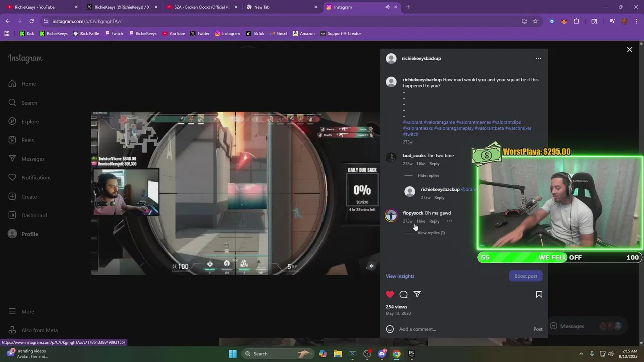Click the #valorantclips hashtag

point(506,122)
